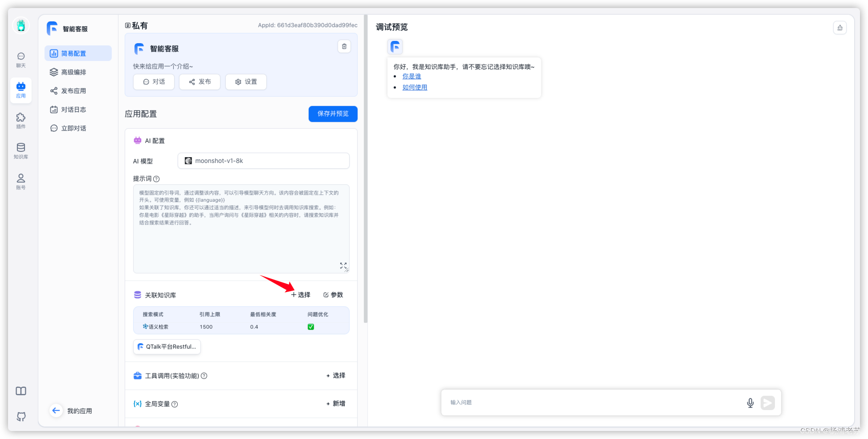Open the user avatar at top left

pyautogui.click(x=21, y=25)
